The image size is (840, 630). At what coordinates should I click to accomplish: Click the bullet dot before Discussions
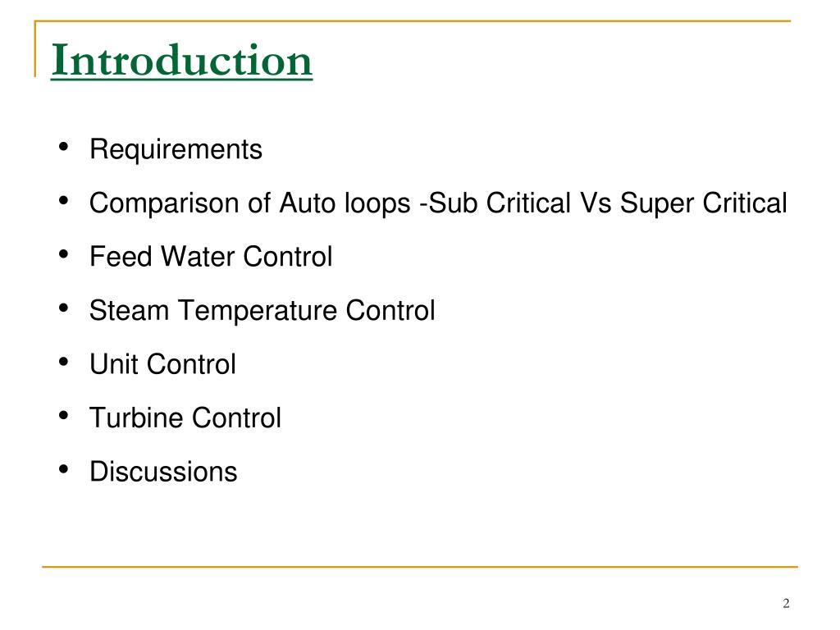(x=64, y=469)
